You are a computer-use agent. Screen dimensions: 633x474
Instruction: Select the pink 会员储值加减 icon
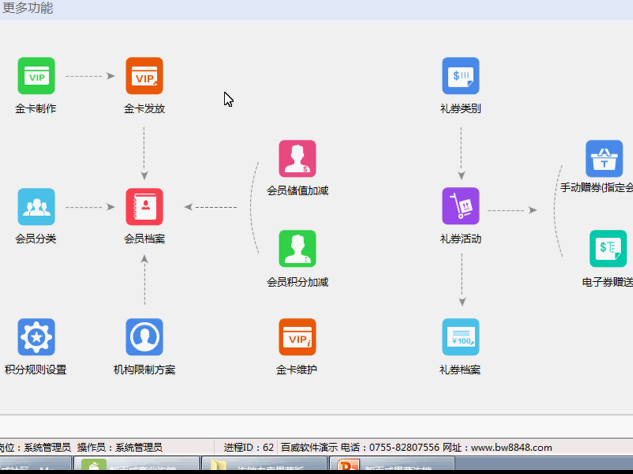[297, 159]
